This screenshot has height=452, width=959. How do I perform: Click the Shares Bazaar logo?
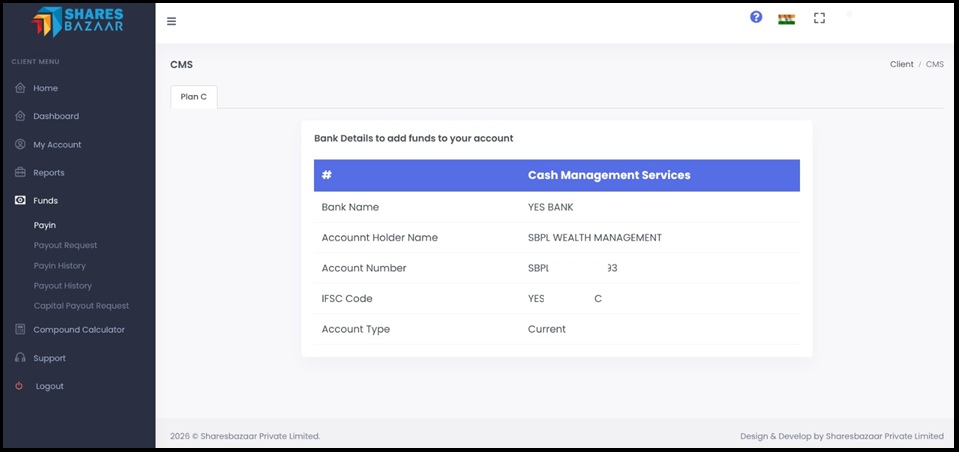point(77,22)
